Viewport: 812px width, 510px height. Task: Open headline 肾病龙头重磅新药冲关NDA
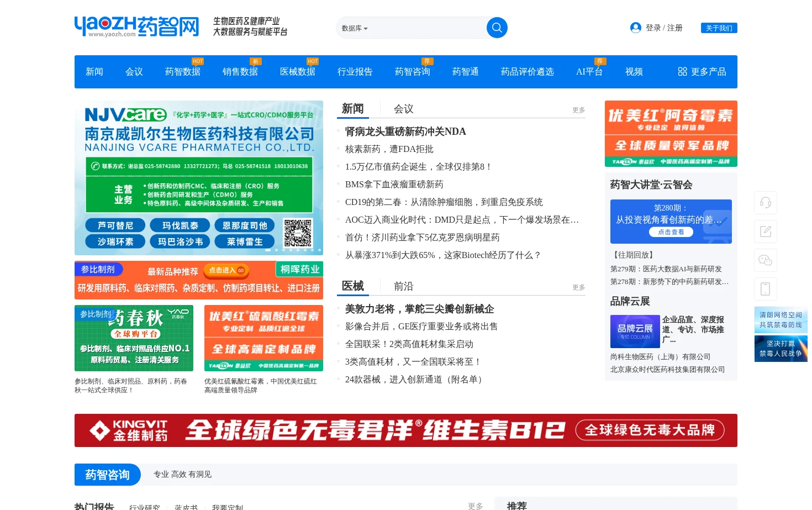tap(405, 132)
